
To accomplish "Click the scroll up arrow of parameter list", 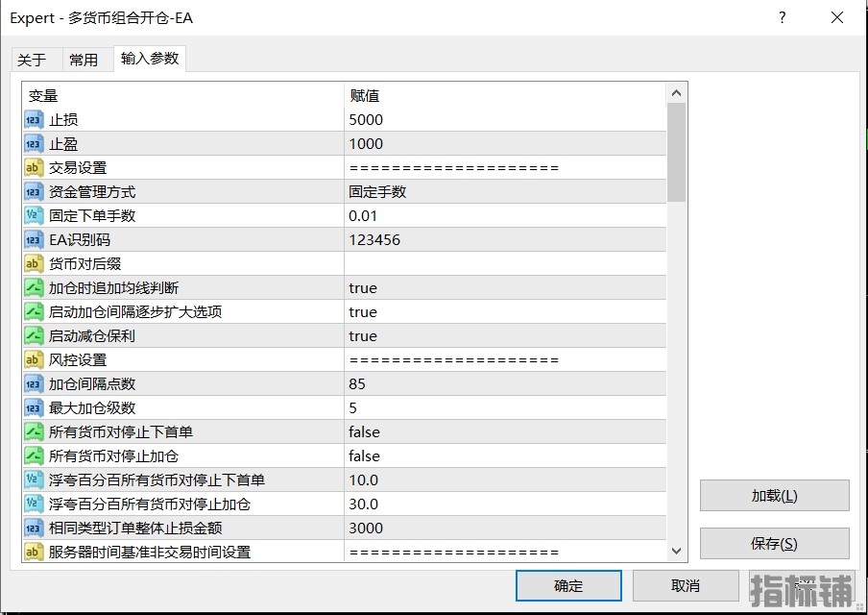I will 676,93.
